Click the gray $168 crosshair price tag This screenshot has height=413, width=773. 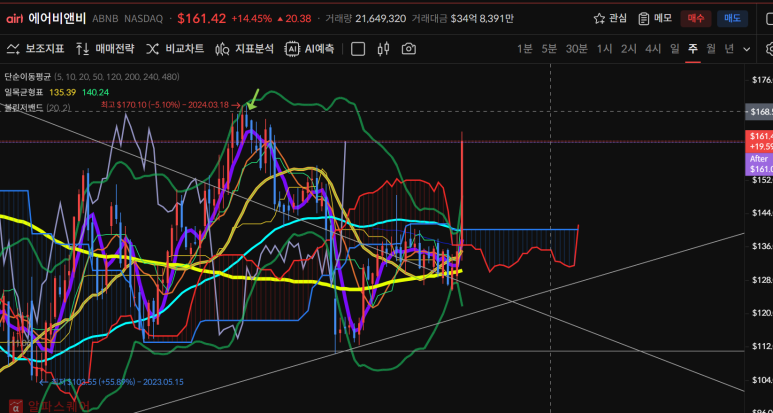[x=760, y=112]
